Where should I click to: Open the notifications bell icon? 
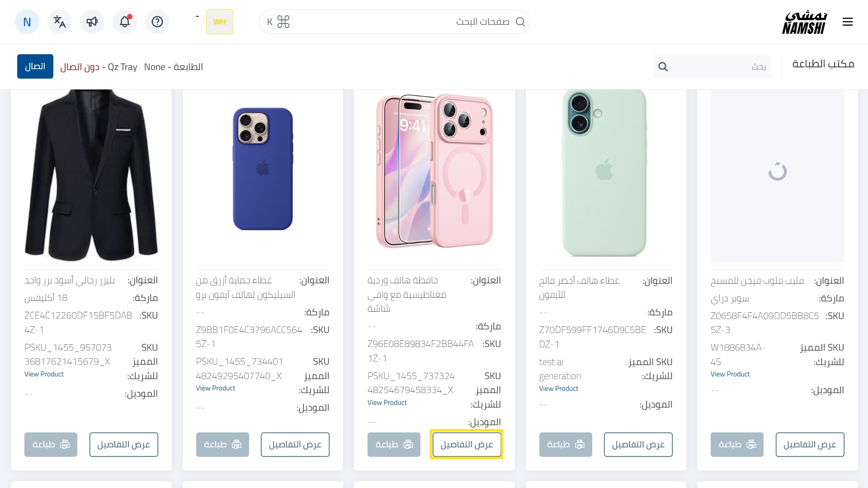125,22
